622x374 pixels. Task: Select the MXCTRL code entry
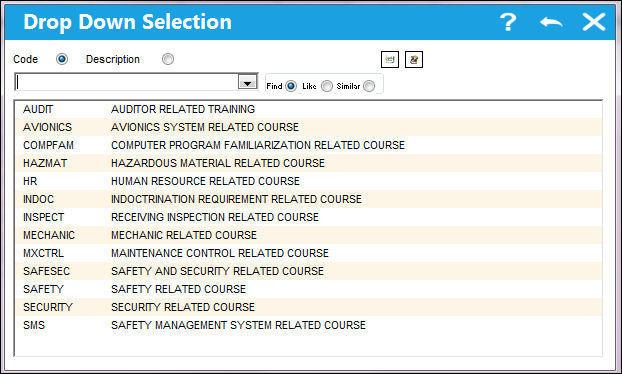coord(44,253)
